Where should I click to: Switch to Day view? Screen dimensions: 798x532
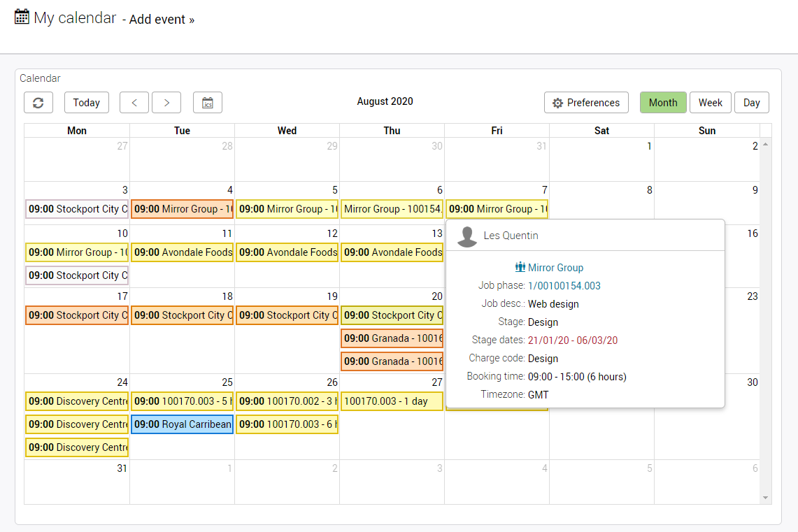click(751, 103)
